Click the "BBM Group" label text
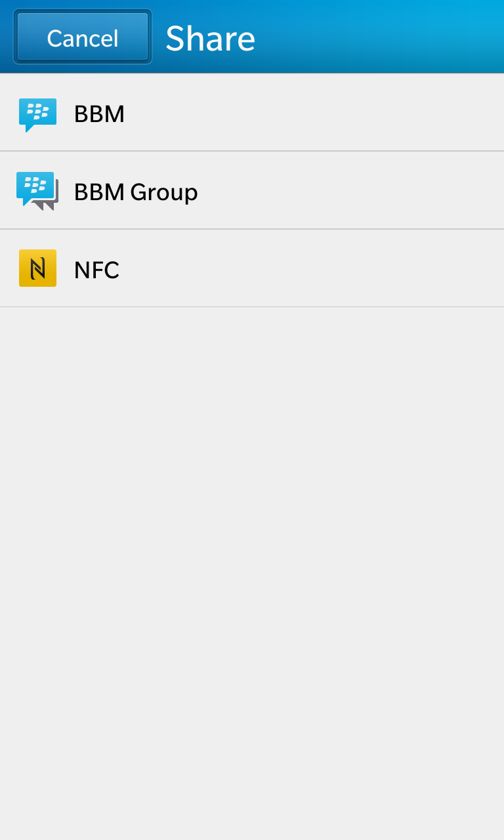This screenshot has height=840, width=504. [136, 192]
